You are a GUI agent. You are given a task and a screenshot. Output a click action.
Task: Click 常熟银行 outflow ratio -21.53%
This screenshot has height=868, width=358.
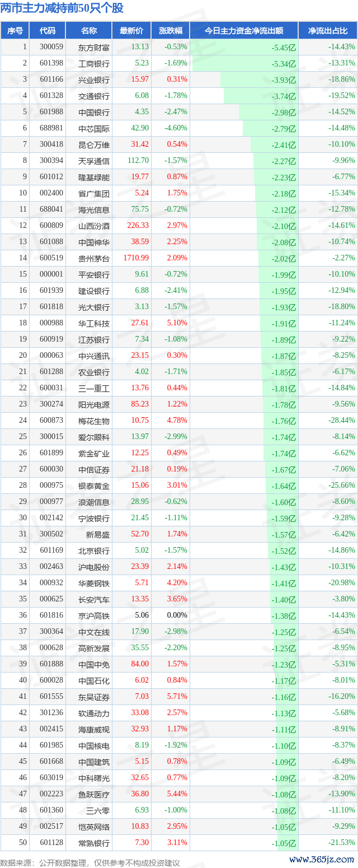click(341, 843)
